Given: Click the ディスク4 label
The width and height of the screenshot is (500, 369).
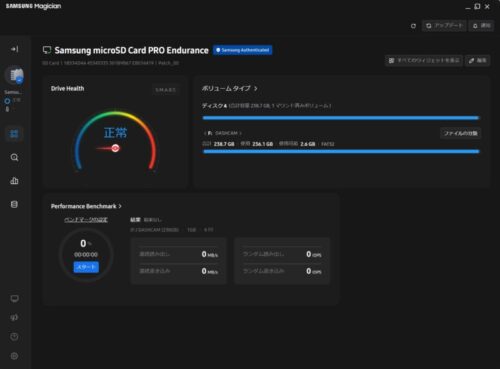Looking at the screenshot, I should click(214, 106).
